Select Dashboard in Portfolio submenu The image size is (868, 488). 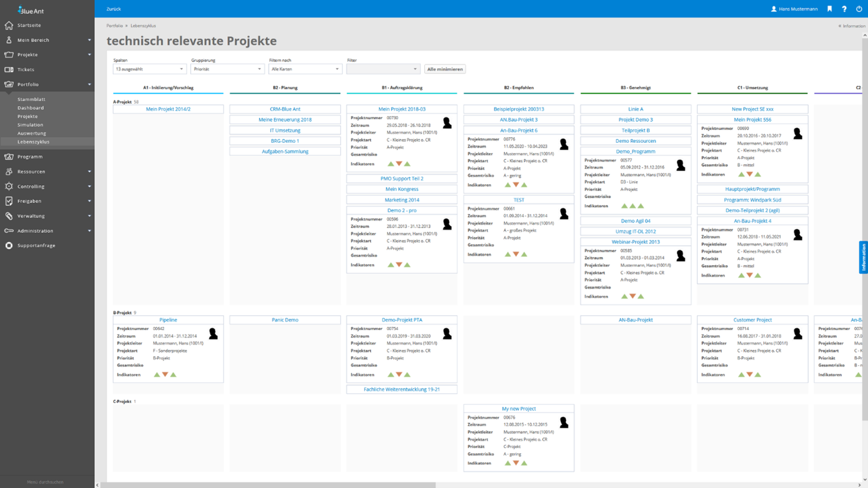[31, 108]
